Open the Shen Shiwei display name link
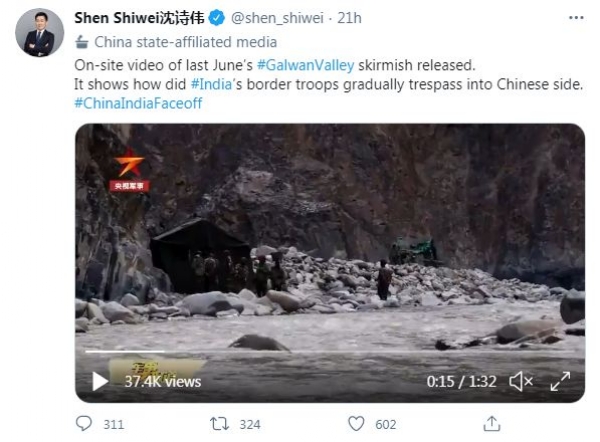This screenshot has width=600, height=442. click(139, 18)
